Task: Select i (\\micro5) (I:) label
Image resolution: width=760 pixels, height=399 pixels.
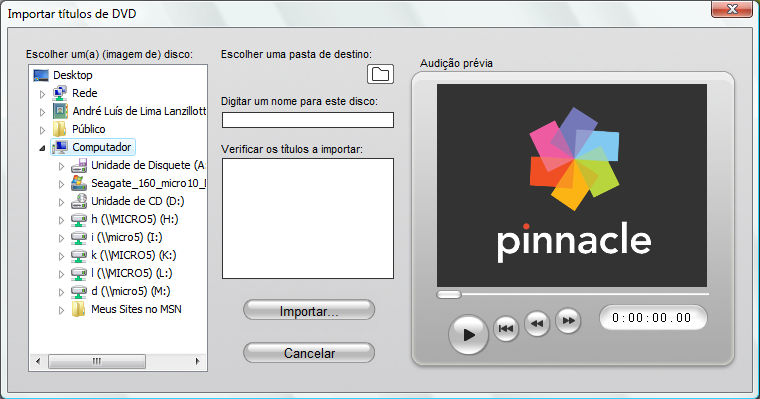Action: (127, 237)
